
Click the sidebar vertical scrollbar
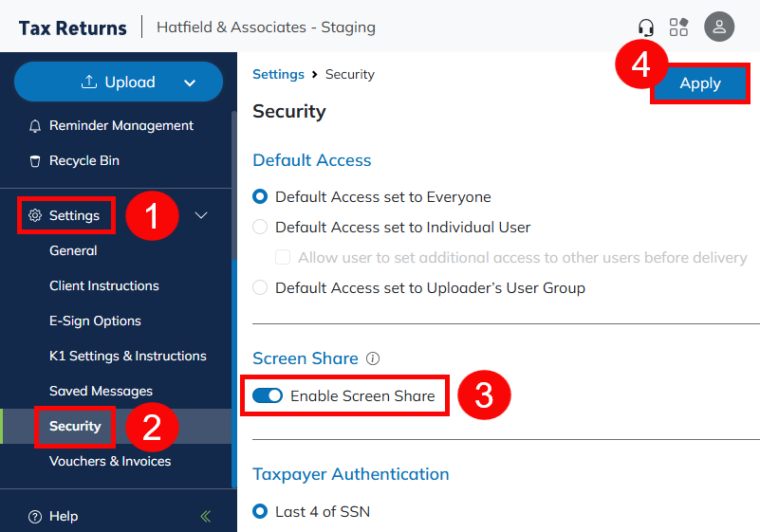(x=233, y=284)
